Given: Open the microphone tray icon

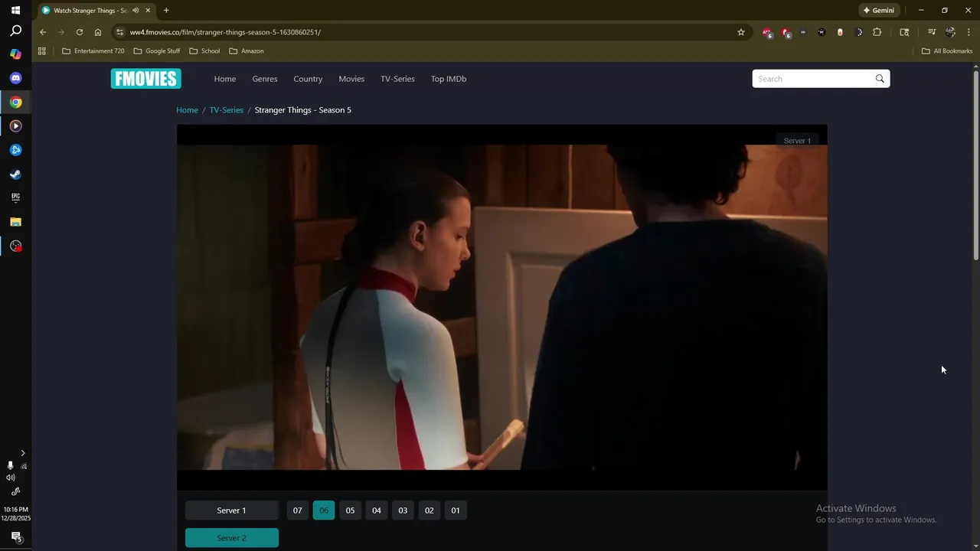Looking at the screenshot, I should click(x=10, y=465).
